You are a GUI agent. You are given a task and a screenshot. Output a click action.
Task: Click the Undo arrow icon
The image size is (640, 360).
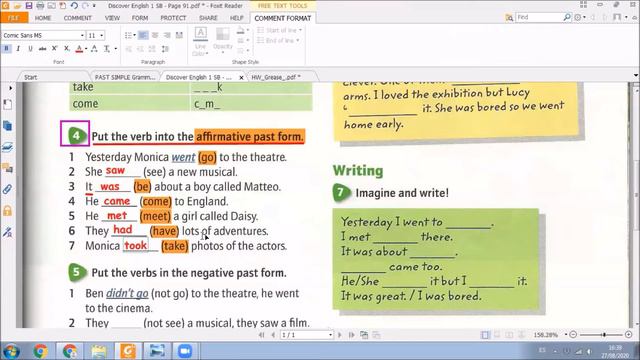(74, 6)
